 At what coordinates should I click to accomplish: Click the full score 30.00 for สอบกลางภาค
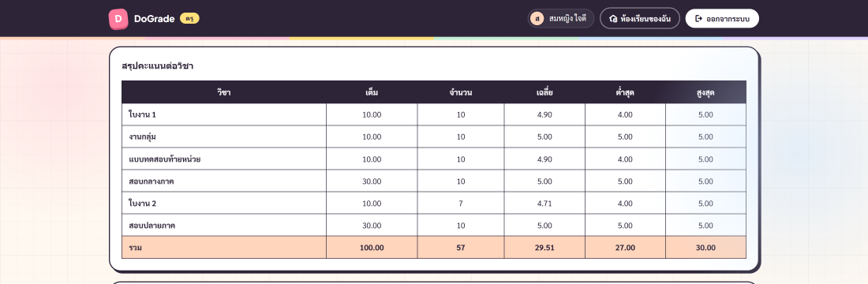[x=372, y=181]
